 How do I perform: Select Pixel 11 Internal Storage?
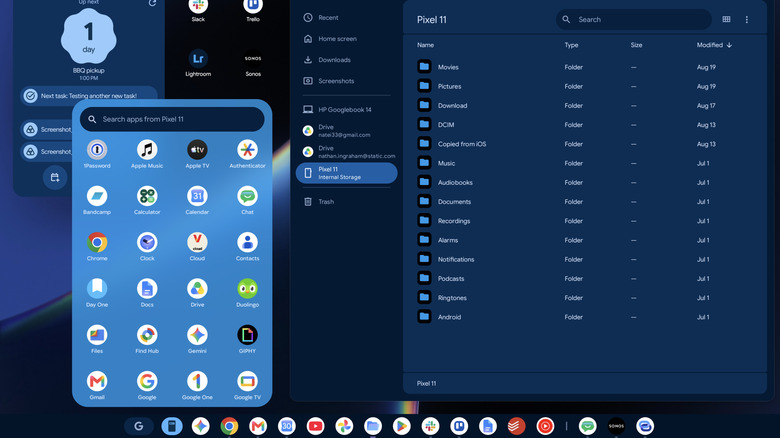pos(346,173)
